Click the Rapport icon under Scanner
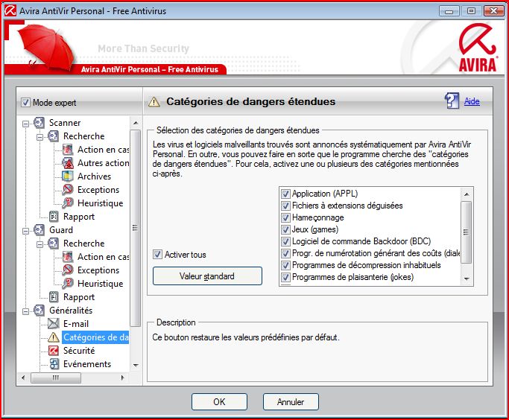Screen dimensions: 509x420 [53, 216]
